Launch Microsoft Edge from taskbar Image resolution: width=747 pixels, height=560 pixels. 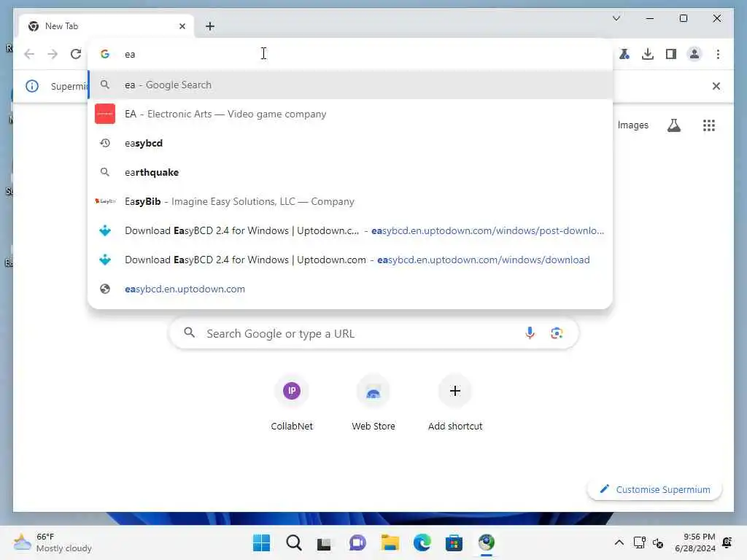[422, 542]
